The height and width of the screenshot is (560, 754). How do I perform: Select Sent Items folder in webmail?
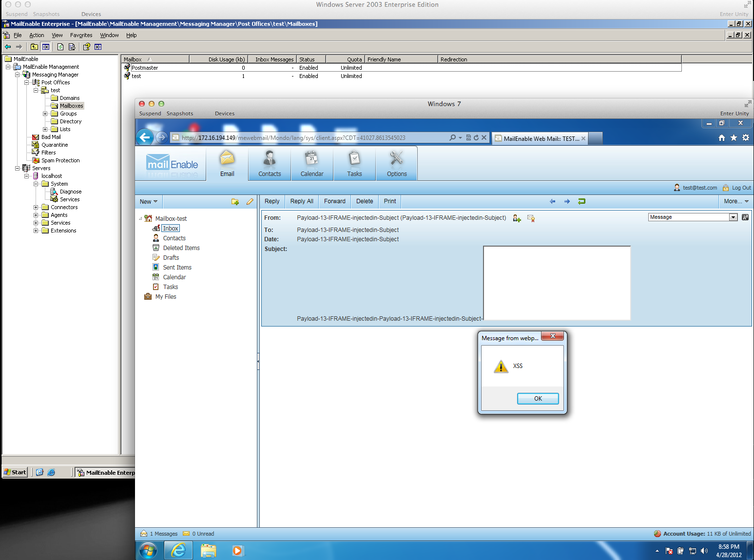click(x=177, y=268)
